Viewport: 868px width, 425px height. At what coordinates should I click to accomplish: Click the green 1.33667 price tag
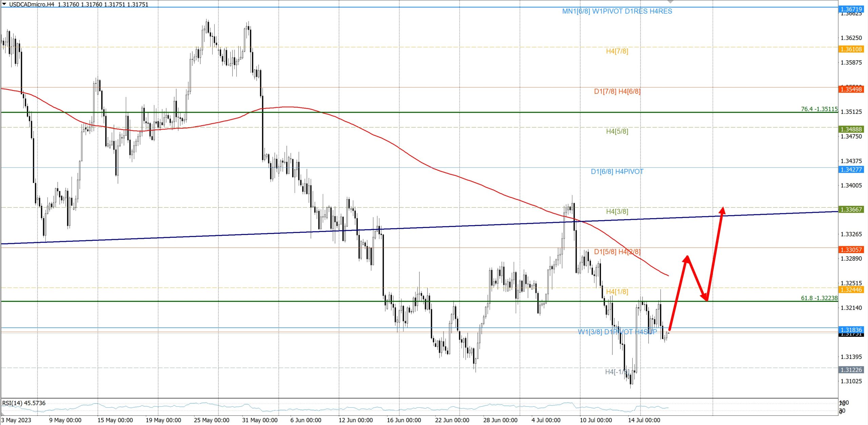tap(851, 210)
